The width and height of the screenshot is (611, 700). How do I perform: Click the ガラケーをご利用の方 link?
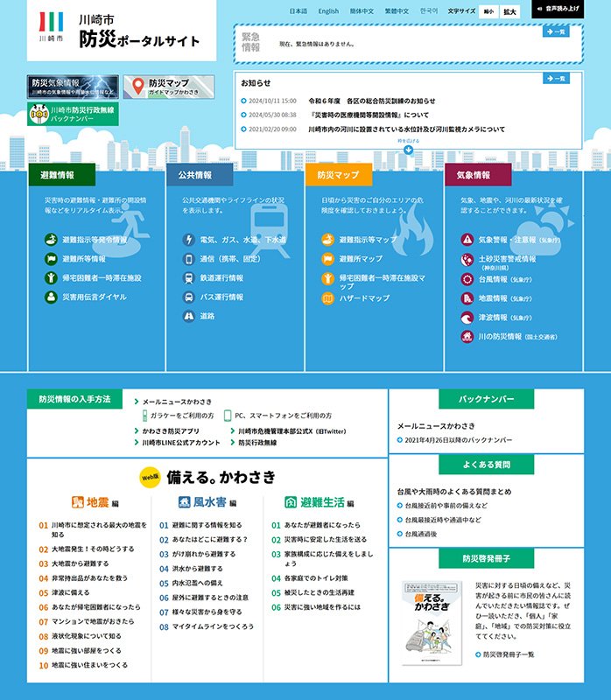[x=182, y=416]
